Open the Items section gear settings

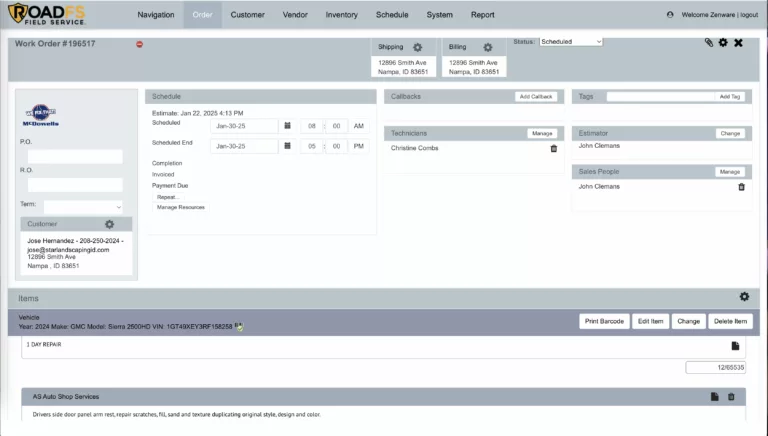tap(744, 297)
